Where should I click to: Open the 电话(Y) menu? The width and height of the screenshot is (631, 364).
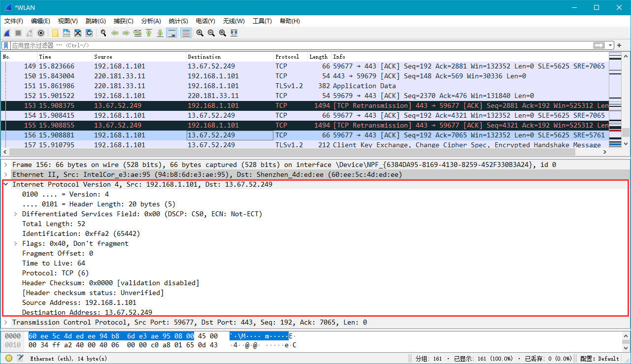pos(205,21)
